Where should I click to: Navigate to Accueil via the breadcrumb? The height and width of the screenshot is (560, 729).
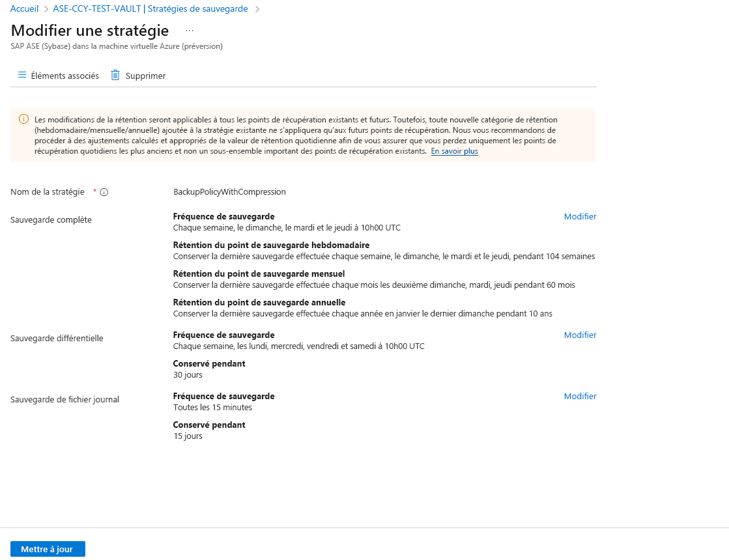point(24,8)
